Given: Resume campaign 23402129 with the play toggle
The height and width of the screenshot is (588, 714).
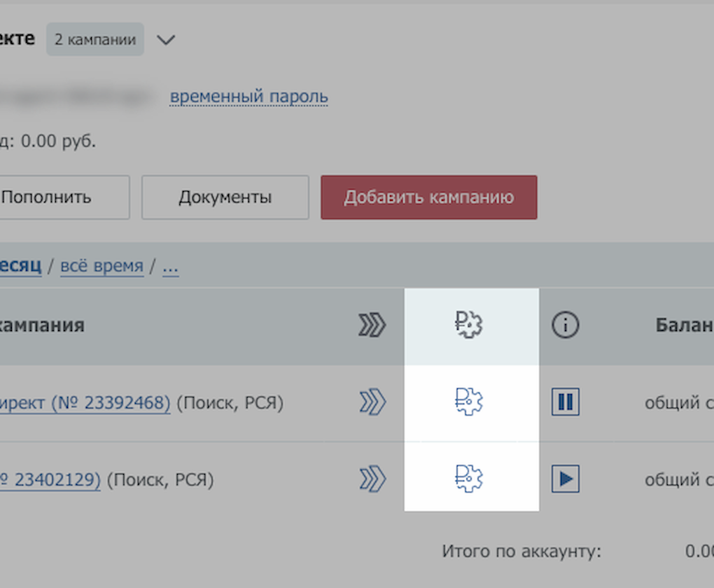Looking at the screenshot, I should (x=566, y=479).
